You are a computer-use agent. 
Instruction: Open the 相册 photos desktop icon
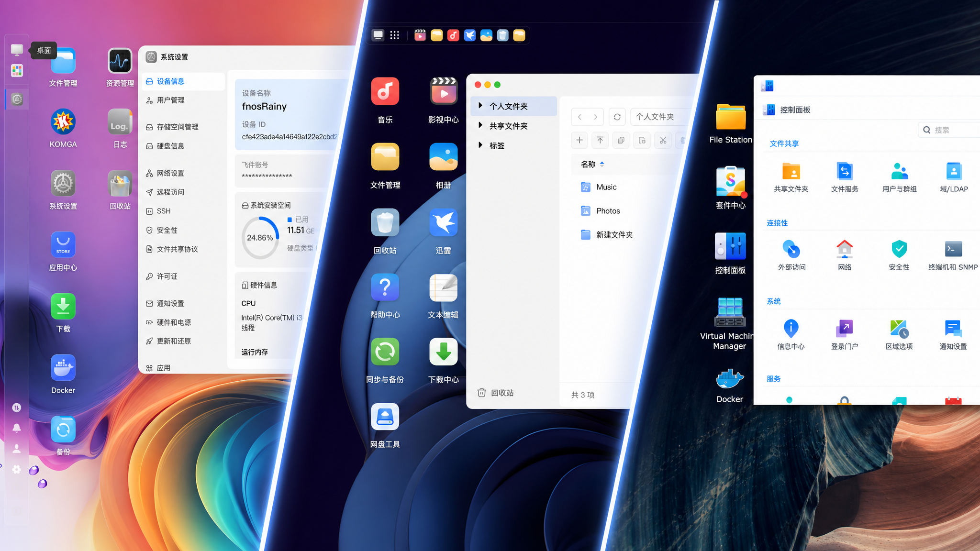(x=444, y=157)
